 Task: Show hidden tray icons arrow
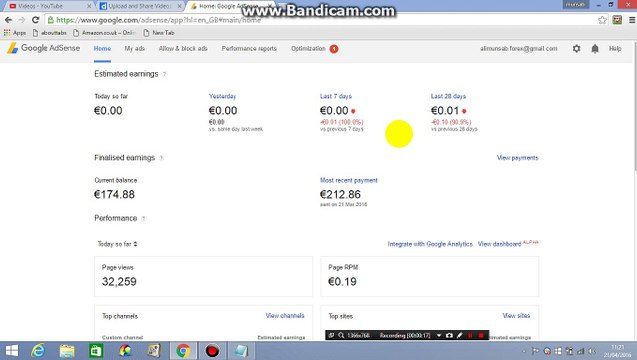524,351
